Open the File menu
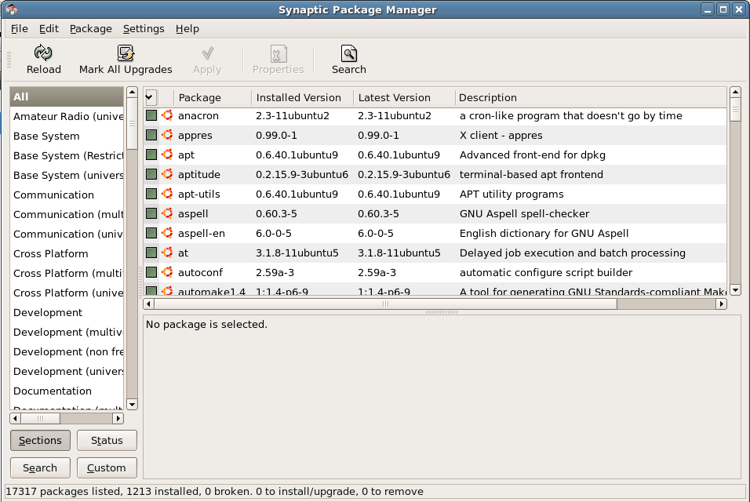Screen dimensions: 750x502 [19, 29]
